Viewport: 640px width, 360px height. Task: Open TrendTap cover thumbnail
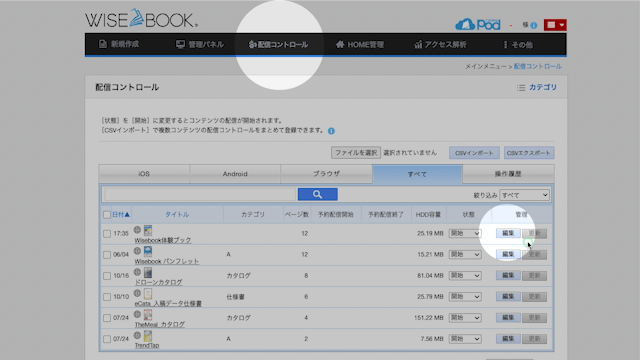point(148,336)
